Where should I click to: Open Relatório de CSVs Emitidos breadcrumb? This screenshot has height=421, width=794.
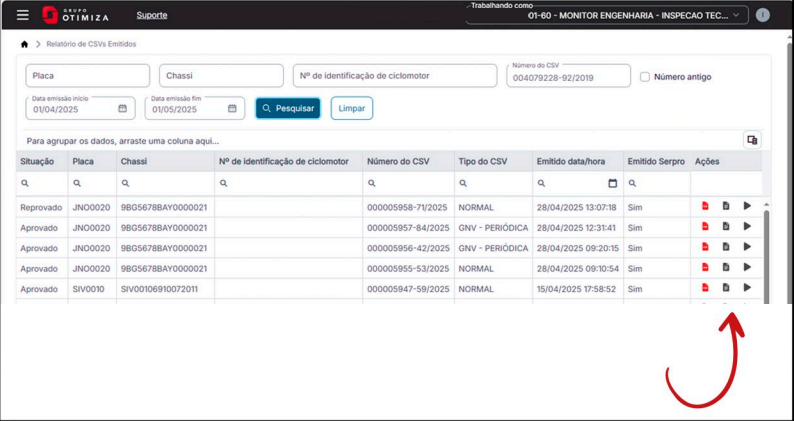pos(91,45)
